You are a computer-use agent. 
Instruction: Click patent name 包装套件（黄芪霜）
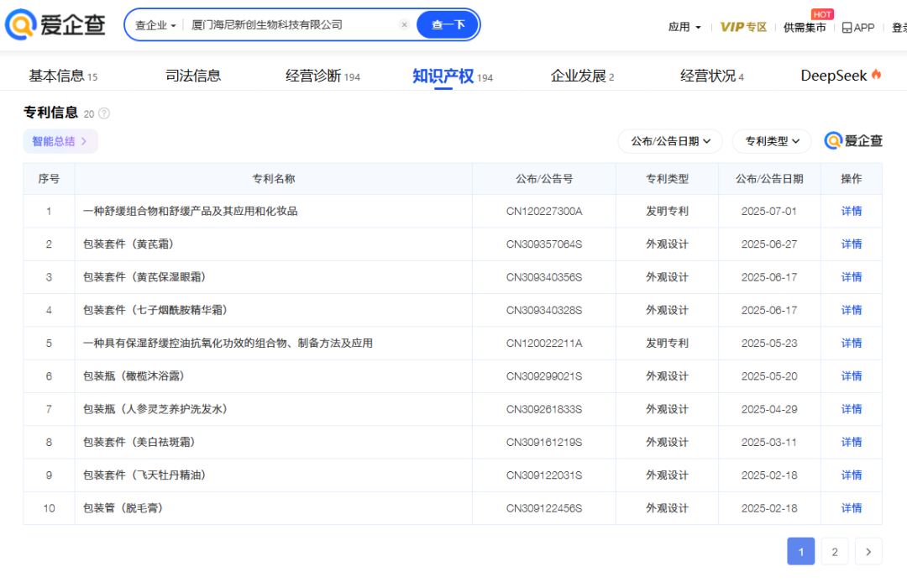tap(128, 244)
